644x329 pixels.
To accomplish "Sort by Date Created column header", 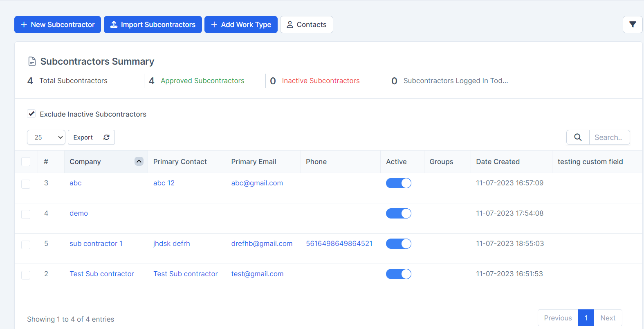I will click(512, 162).
